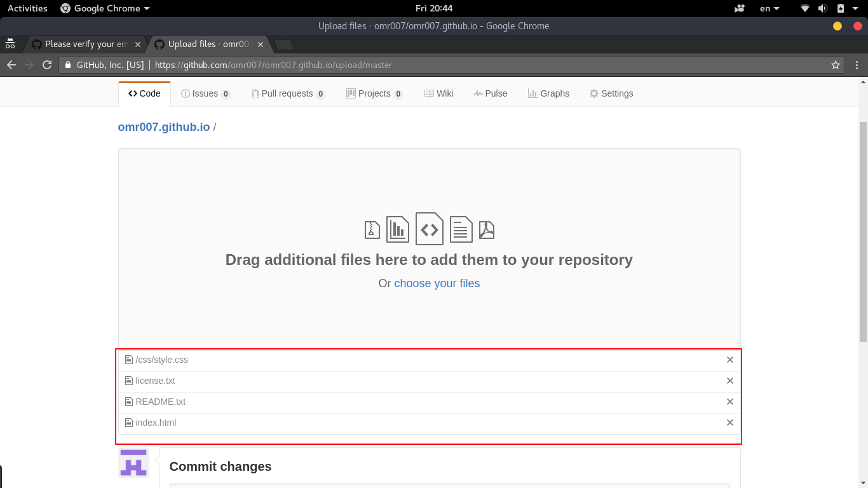
Task: Open the Settings repository tab
Action: [x=611, y=93]
